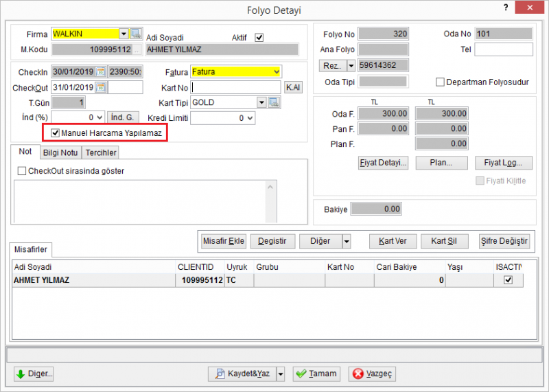The width and height of the screenshot is (549, 392).
Task: Open the CheckOut date calendar icon
Action: pos(101,87)
